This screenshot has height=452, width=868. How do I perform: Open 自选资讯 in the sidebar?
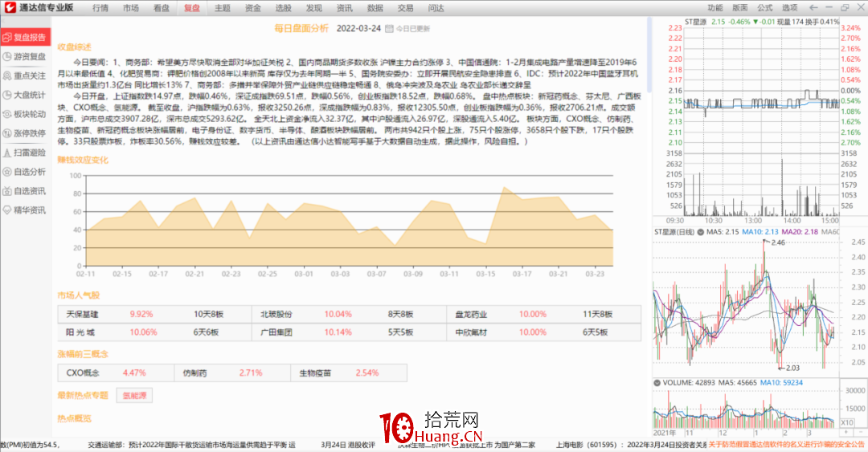tap(26, 191)
